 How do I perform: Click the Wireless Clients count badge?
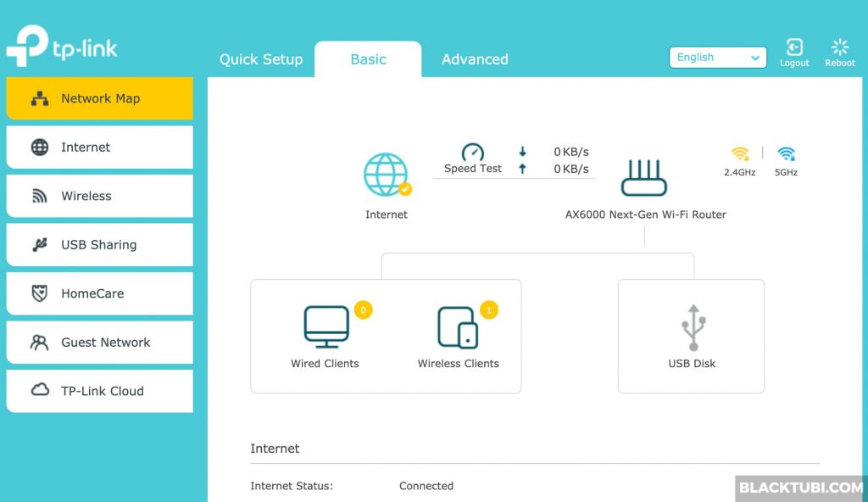coord(489,310)
